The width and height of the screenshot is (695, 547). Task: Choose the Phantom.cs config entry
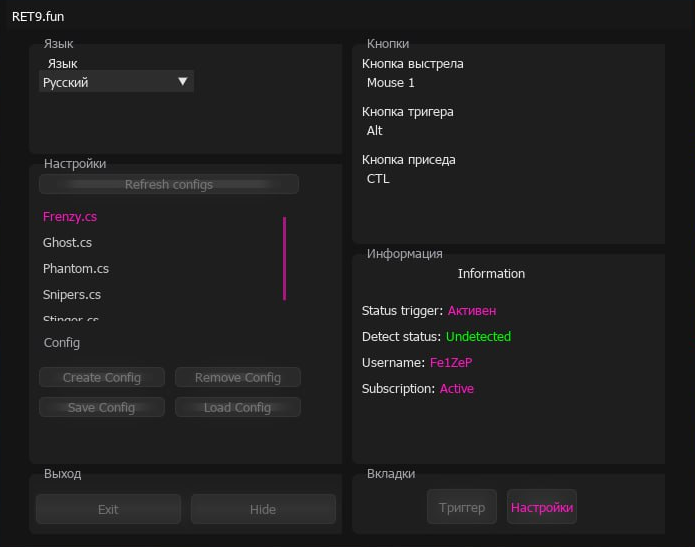click(76, 268)
